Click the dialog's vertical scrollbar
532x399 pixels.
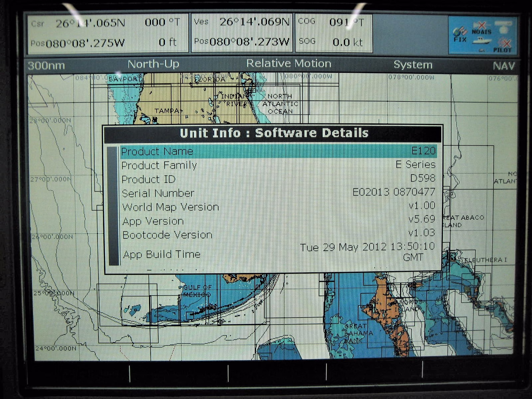pos(113,206)
